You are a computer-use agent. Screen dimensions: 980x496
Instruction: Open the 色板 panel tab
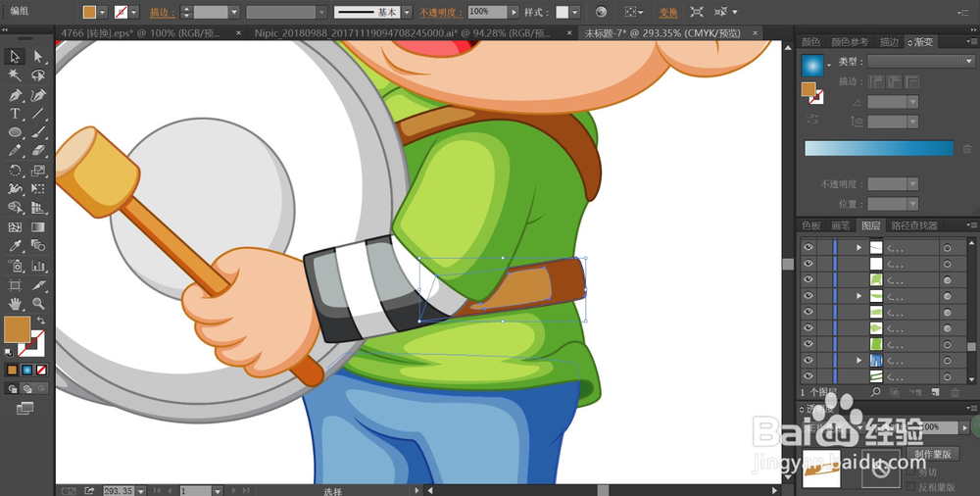point(811,225)
